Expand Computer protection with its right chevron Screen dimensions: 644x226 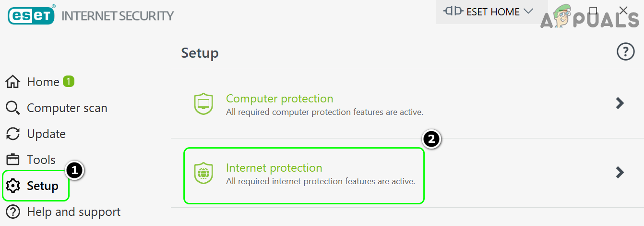(620, 103)
